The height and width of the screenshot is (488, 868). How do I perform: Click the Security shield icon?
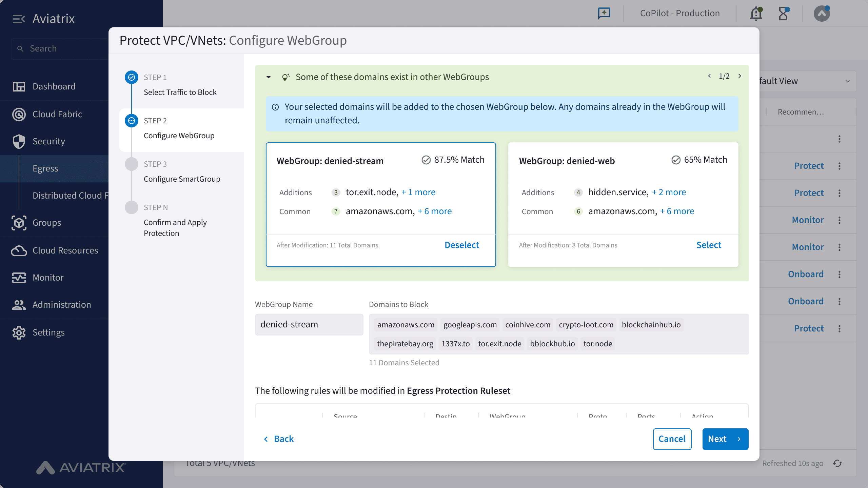click(x=19, y=142)
